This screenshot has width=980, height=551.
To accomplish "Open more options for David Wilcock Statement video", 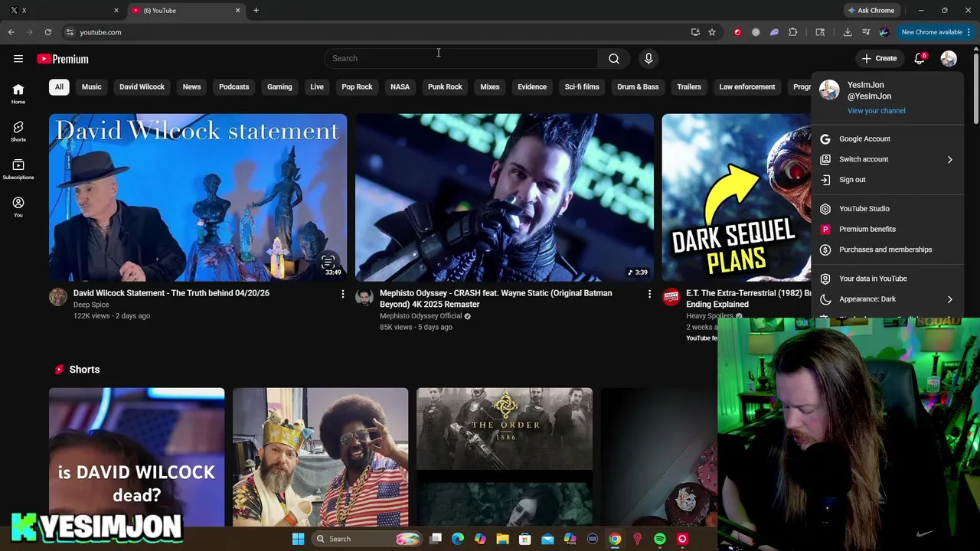I will coord(342,294).
